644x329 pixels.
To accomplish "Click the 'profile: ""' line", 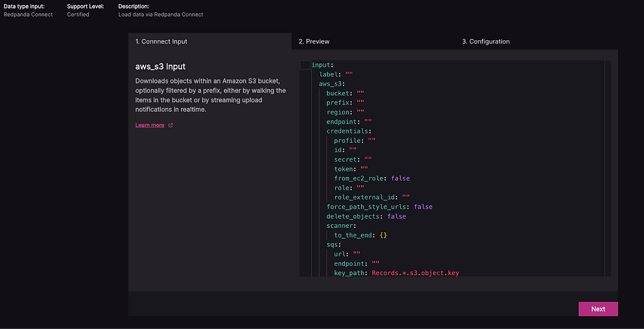I will click(x=354, y=141).
